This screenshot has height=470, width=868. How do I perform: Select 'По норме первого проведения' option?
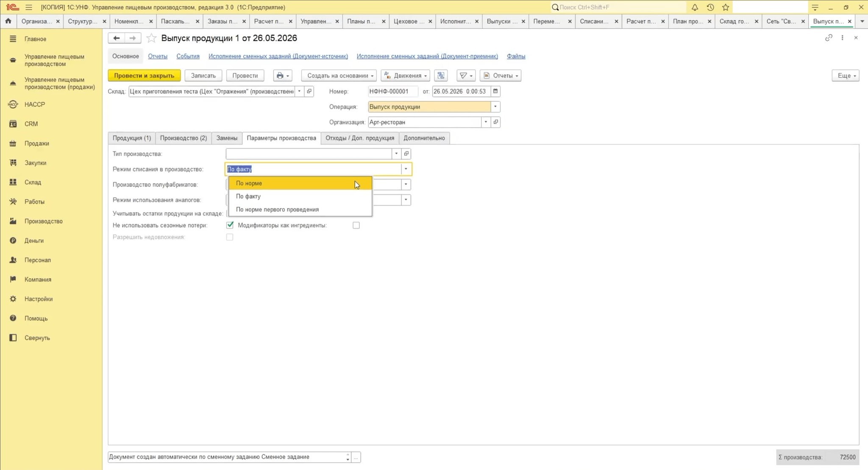(x=277, y=210)
